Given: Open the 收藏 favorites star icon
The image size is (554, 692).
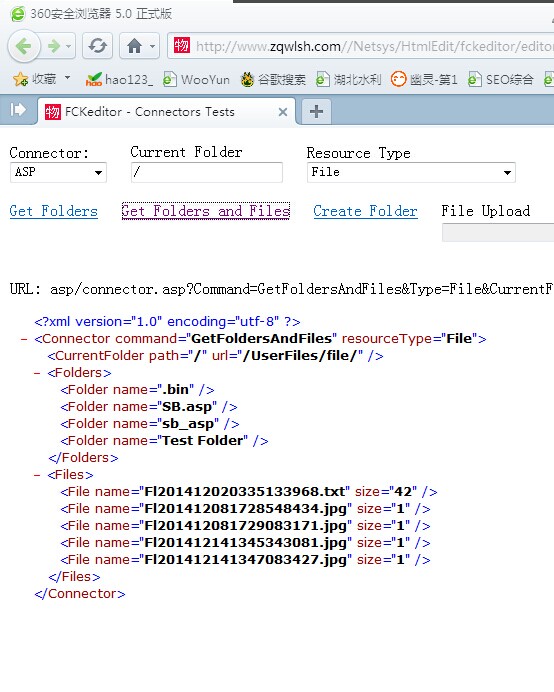Looking at the screenshot, I should coord(20,79).
